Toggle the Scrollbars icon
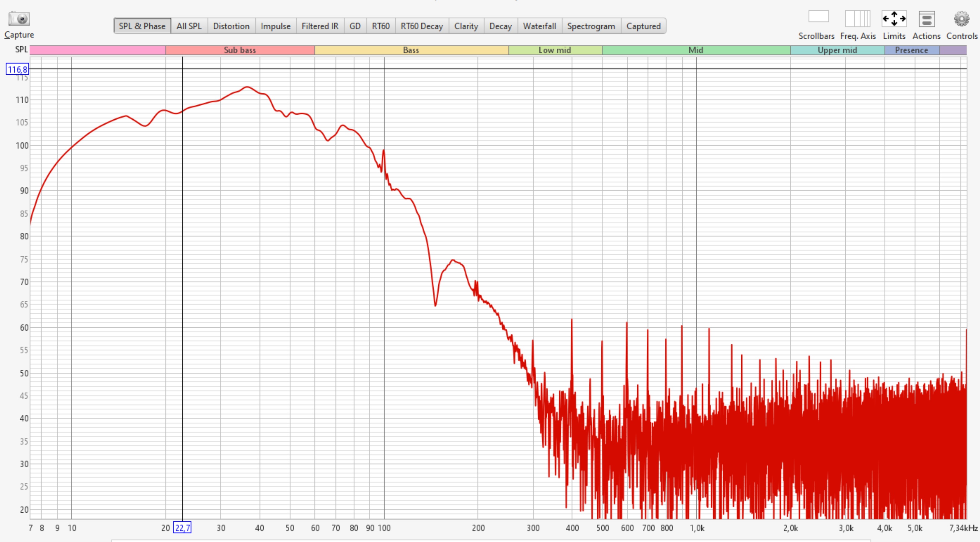 [818, 16]
